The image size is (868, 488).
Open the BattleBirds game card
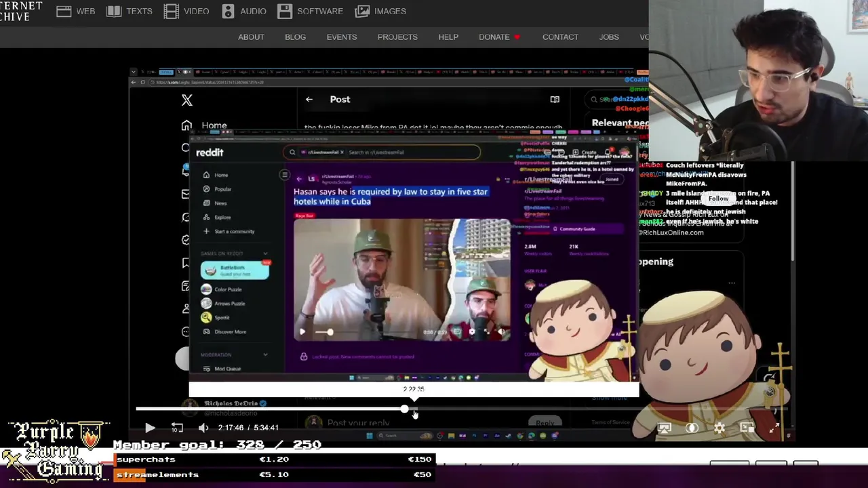tap(235, 270)
